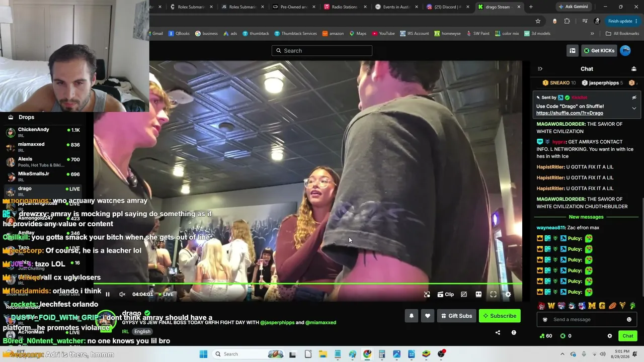
Task: Show hidden system tray icons
Action: click(563, 354)
